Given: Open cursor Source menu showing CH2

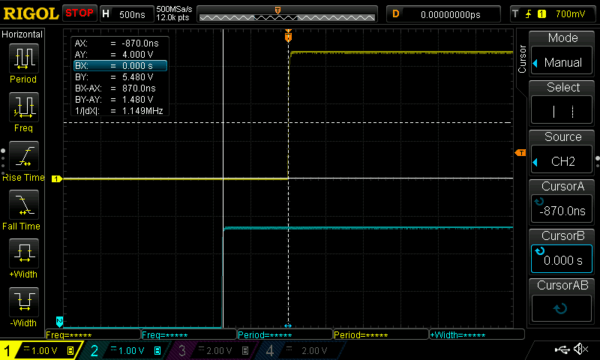Looking at the screenshot, I should point(562,152).
